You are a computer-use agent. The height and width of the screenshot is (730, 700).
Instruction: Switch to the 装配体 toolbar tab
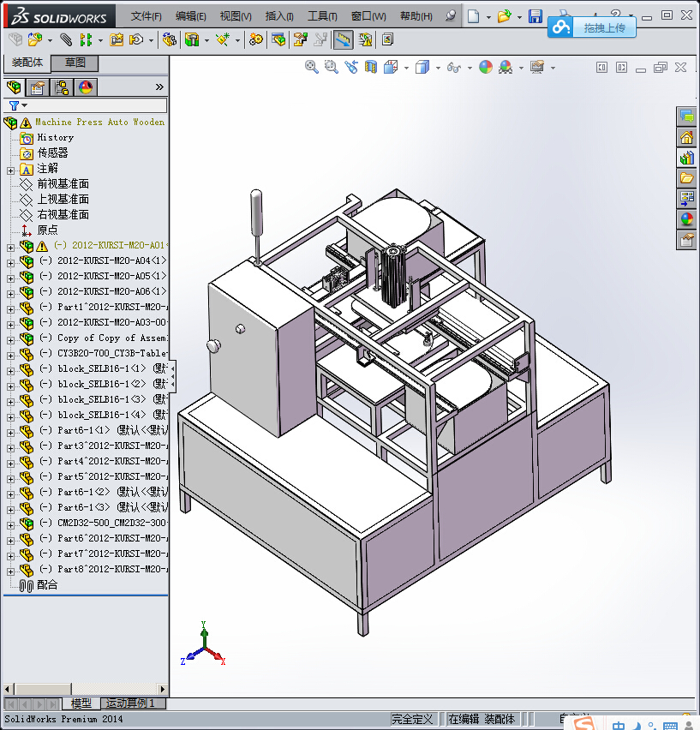click(x=27, y=63)
